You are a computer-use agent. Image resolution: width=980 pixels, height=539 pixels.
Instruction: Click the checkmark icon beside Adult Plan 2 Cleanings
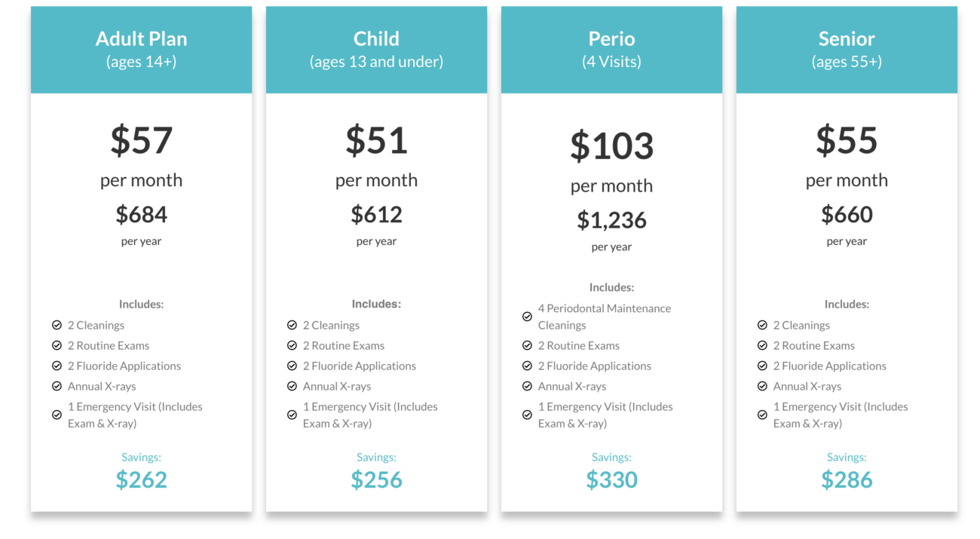[x=57, y=325]
